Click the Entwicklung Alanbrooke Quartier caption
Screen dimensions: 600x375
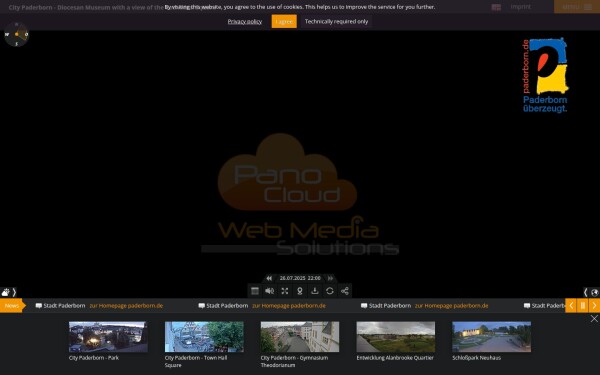395,358
